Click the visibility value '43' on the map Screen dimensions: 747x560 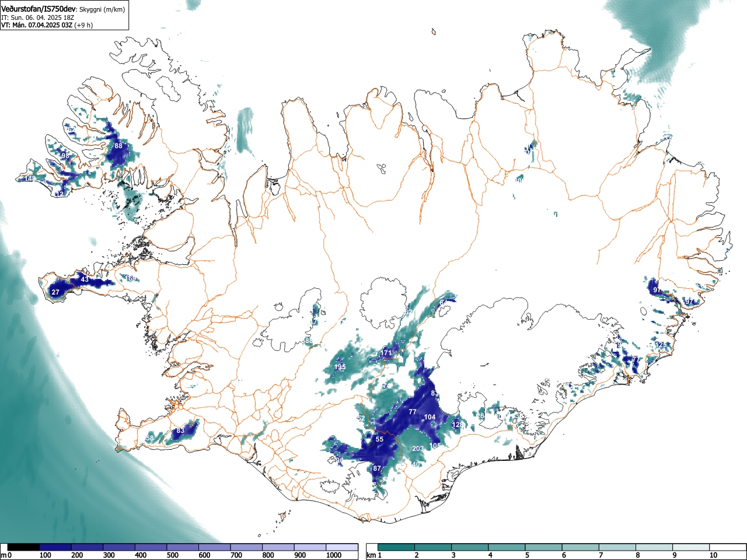point(85,279)
